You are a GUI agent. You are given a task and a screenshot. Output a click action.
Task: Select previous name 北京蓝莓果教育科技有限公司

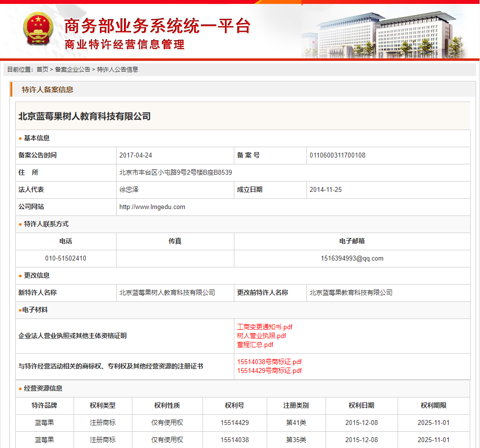coord(351,292)
